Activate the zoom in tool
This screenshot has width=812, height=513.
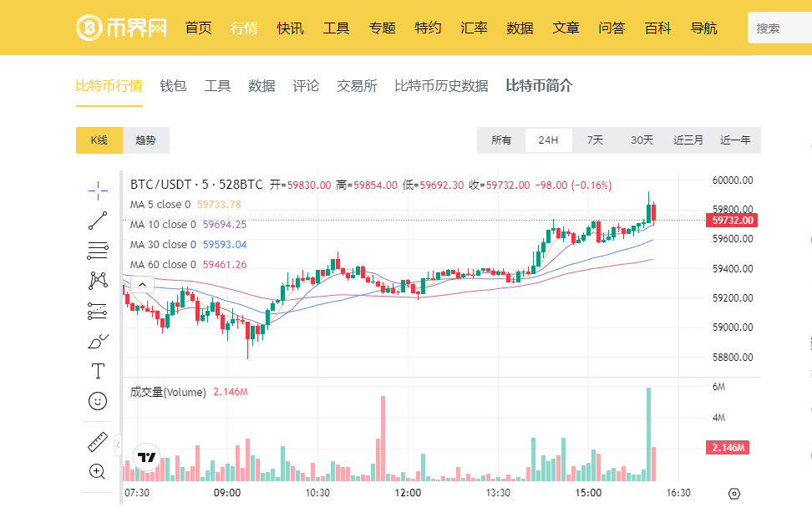[98, 471]
